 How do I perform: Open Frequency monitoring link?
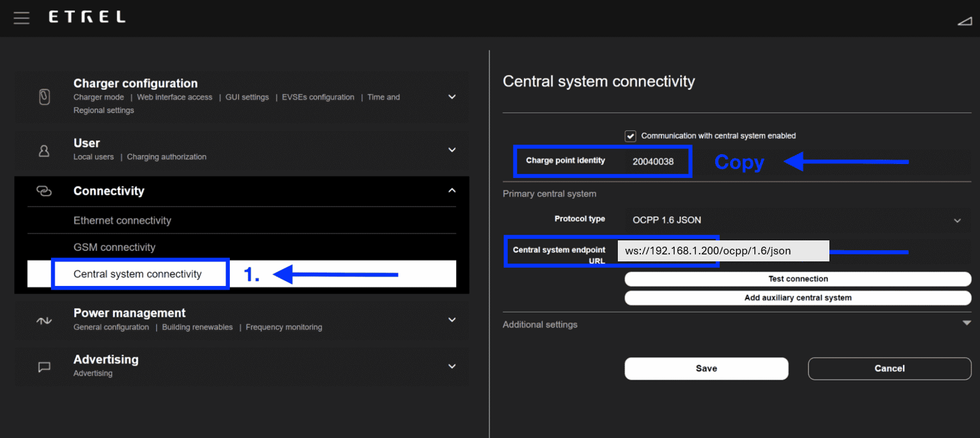click(x=284, y=327)
